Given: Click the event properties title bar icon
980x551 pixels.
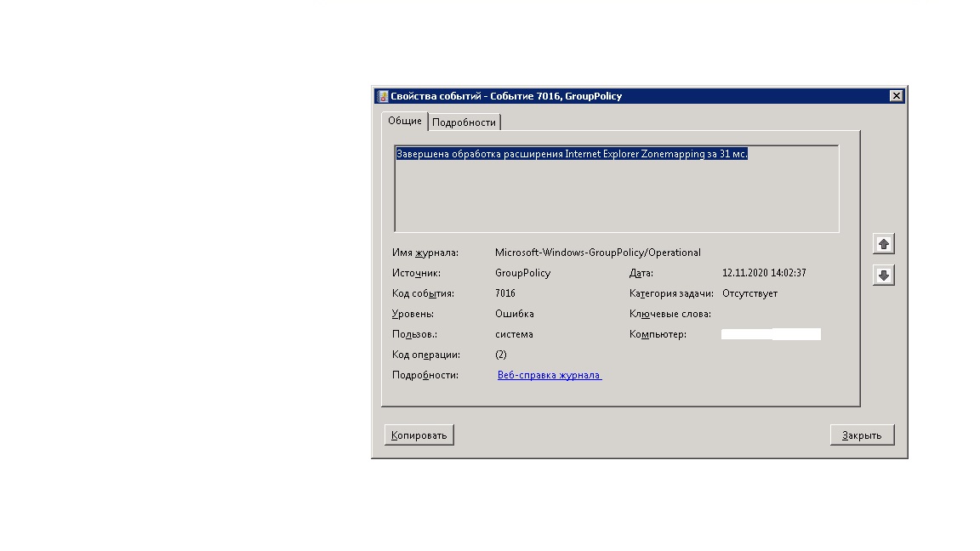Looking at the screenshot, I should tap(383, 96).
